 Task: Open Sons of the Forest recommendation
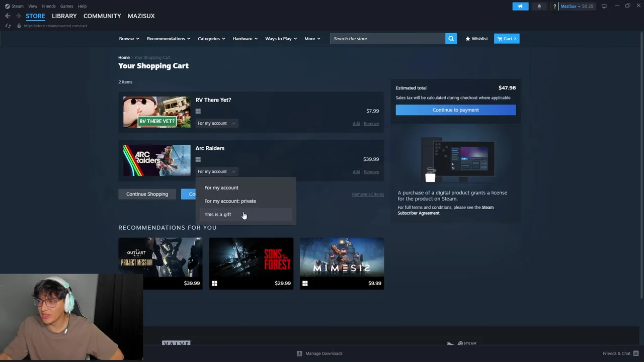pos(251,263)
